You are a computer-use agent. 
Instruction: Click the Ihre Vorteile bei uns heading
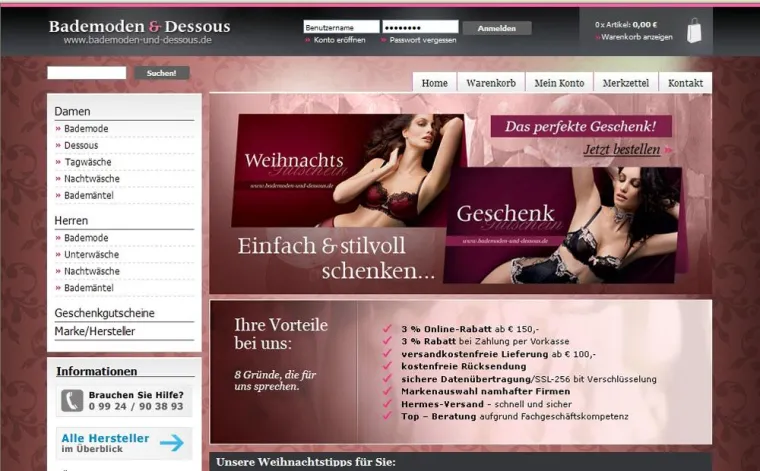click(281, 334)
